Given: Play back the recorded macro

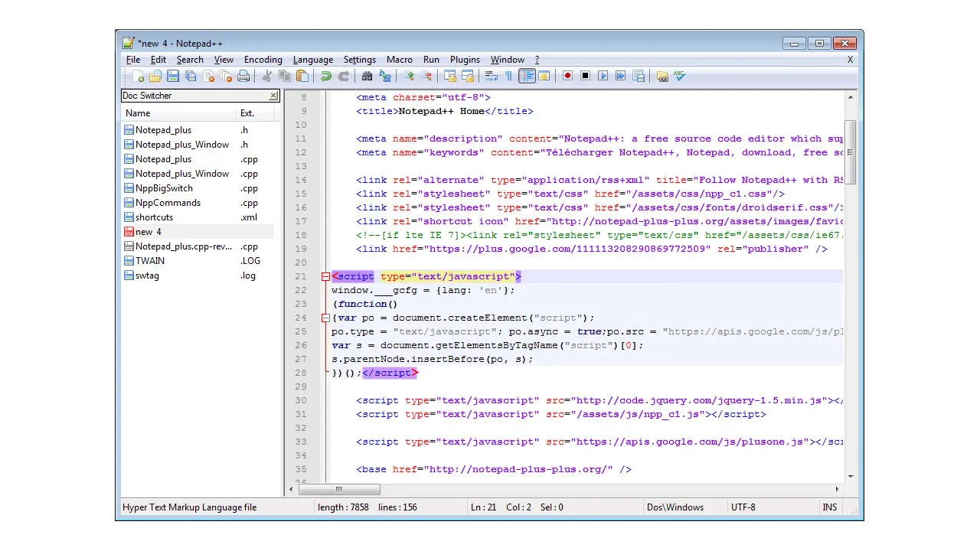Looking at the screenshot, I should coord(603,76).
